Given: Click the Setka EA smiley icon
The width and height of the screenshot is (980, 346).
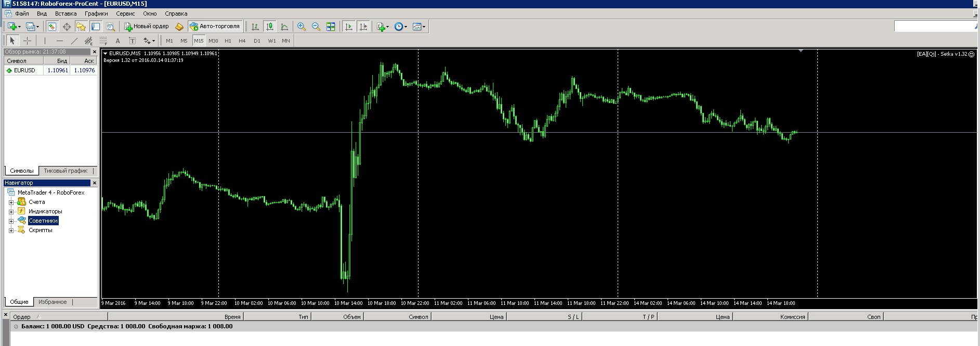Looking at the screenshot, I should click(x=972, y=54).
